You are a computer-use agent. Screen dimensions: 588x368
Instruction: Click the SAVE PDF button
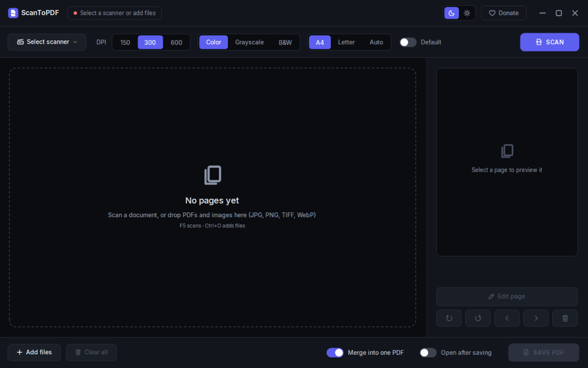click(x=543, y=352)
